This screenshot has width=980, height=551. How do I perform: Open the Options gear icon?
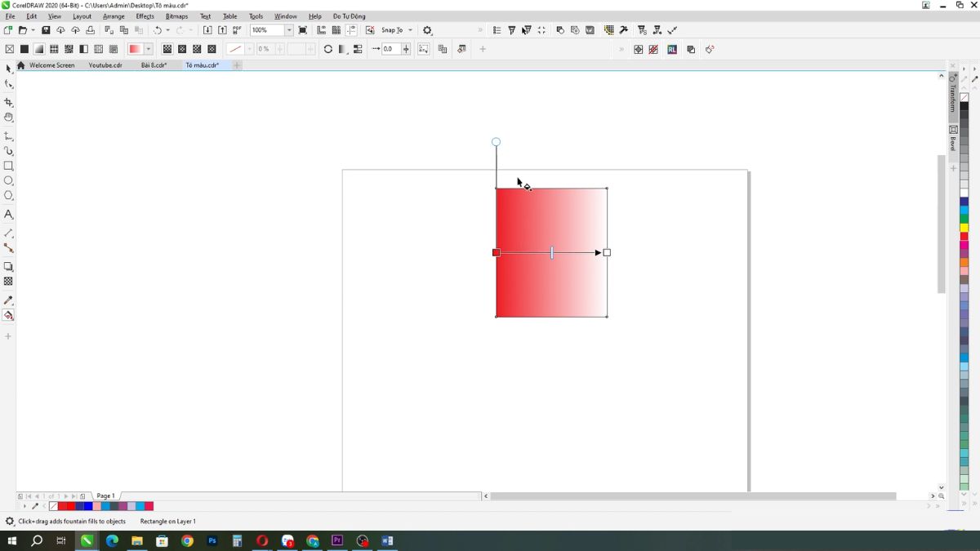[427, 30]
